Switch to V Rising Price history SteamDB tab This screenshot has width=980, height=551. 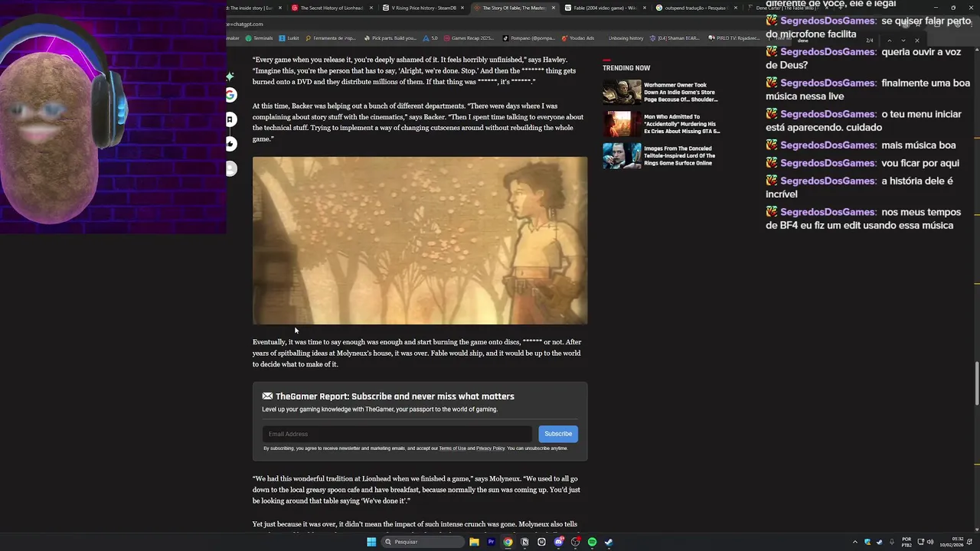(x=423, y=8)
